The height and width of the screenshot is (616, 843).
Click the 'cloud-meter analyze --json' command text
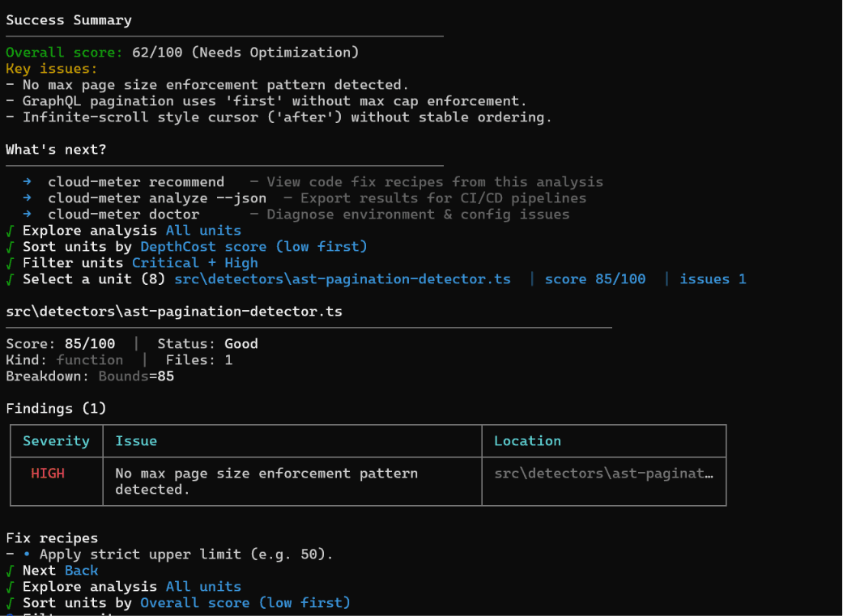tap(157, 198)
